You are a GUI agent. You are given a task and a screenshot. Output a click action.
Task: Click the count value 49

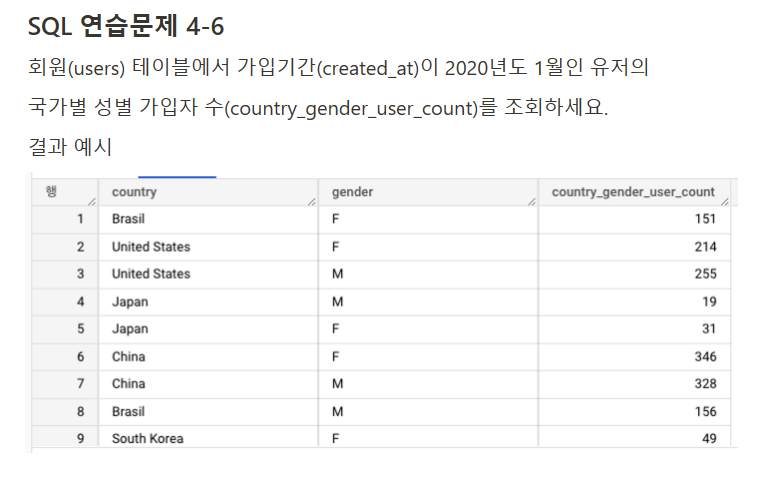click(709, 439)
